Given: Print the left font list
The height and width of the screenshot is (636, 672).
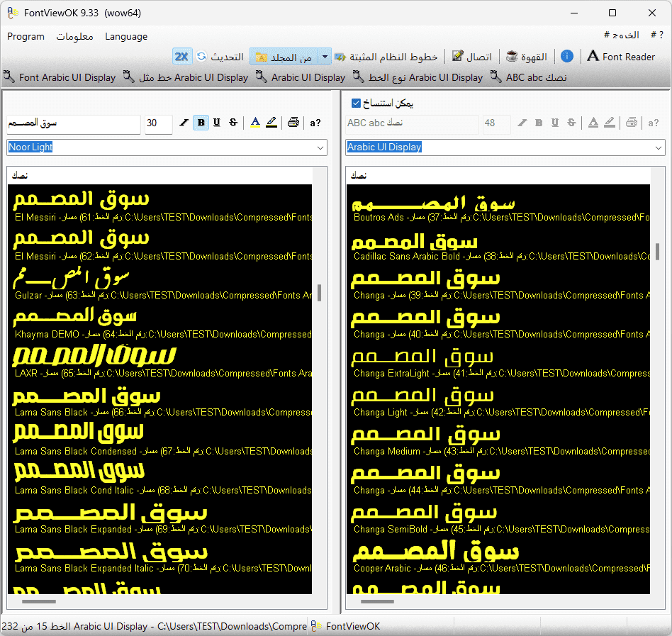Looking at the screenshot, I should pyautogui.click(x=293, y=123).
